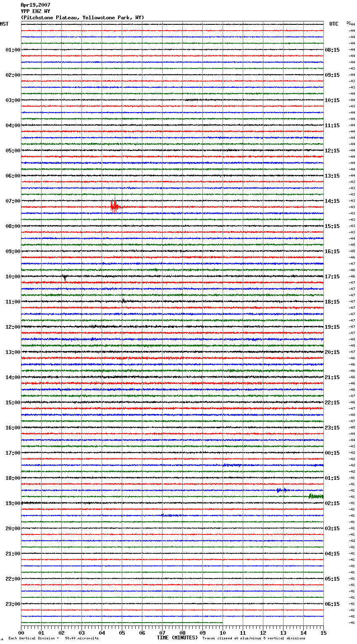This screenshot has height=644, width=357.
Task: Click the 05 minute tick label
Action: pos(122,633)
